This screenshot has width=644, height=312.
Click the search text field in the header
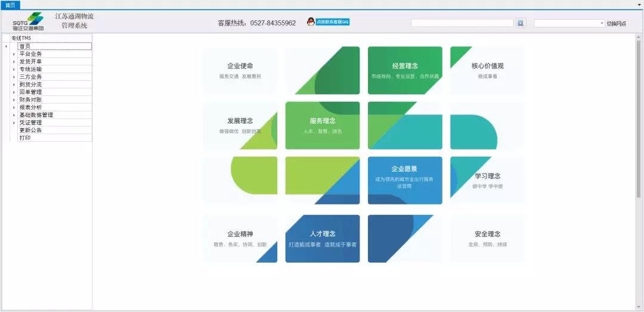click(x=462, y=23)
